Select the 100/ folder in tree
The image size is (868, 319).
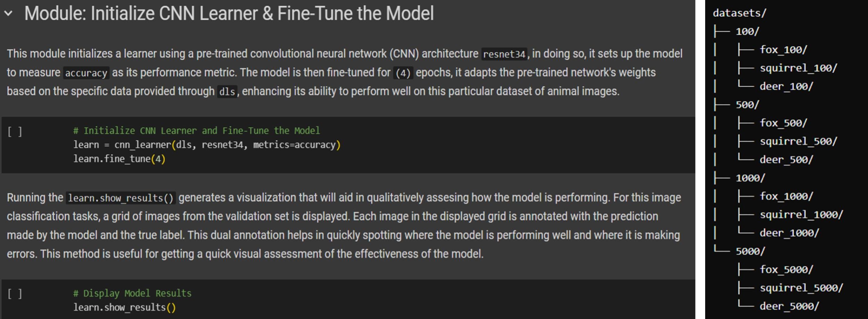(x=748, y=32)
